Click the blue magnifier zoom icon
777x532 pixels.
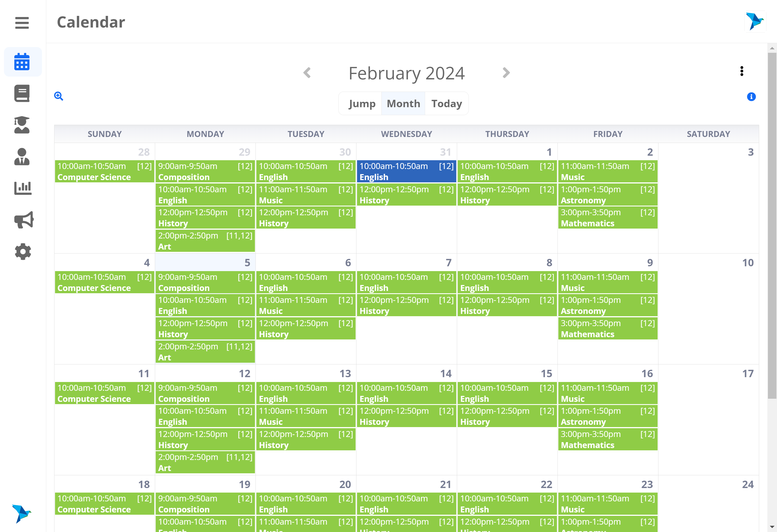[x=58, y=96]
